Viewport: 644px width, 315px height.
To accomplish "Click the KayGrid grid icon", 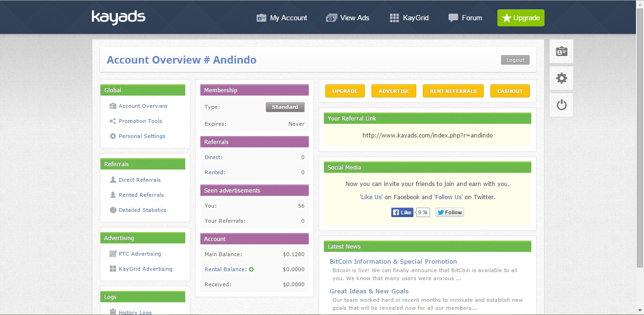I will pos(394,18).
